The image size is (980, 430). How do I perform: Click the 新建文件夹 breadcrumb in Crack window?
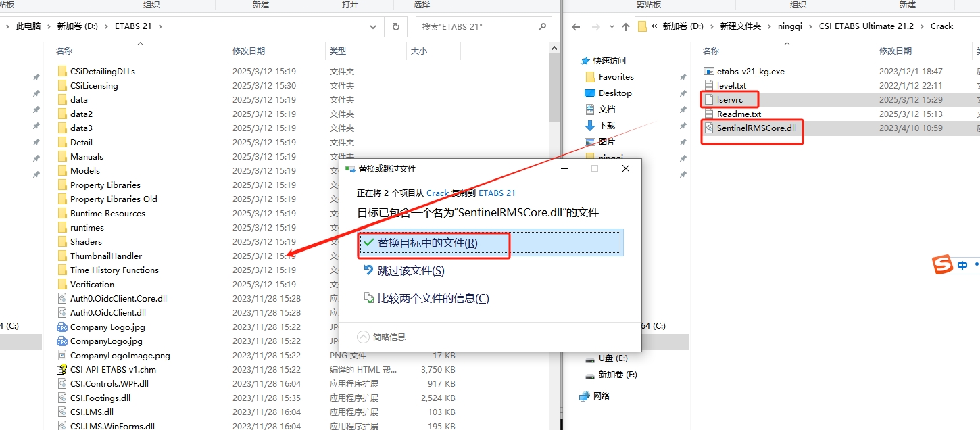click(x=740, y=26)
